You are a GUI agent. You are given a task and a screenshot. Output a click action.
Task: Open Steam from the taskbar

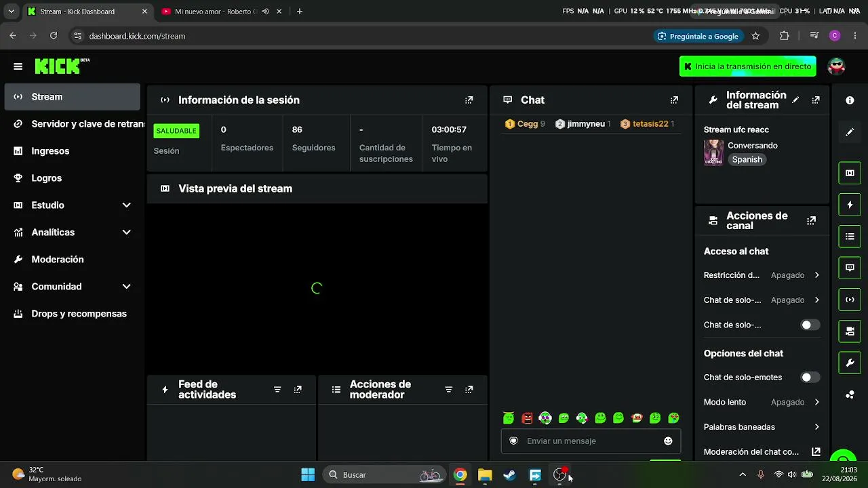coord(509,475)
